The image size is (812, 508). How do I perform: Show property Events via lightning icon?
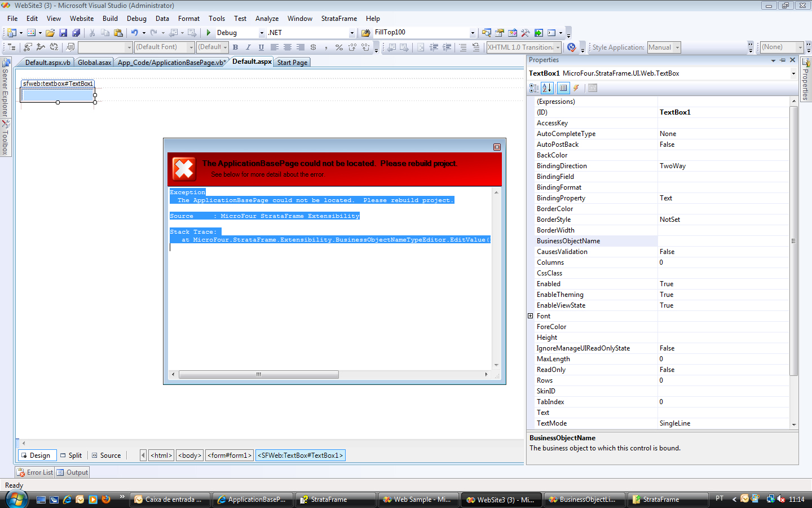tap(576, 88)
